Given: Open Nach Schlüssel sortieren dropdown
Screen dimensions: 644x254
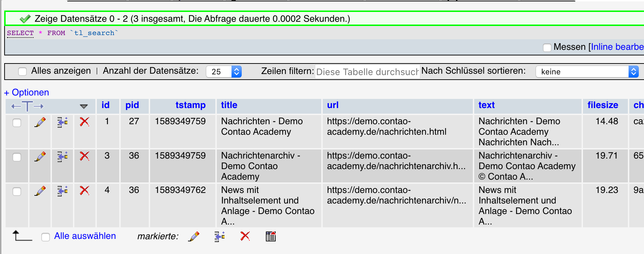Looking at the screenshot, I should (587, 72).
